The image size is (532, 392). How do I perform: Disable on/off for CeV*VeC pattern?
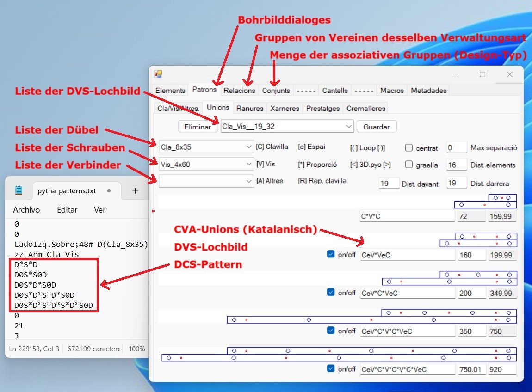coord(331,254)
